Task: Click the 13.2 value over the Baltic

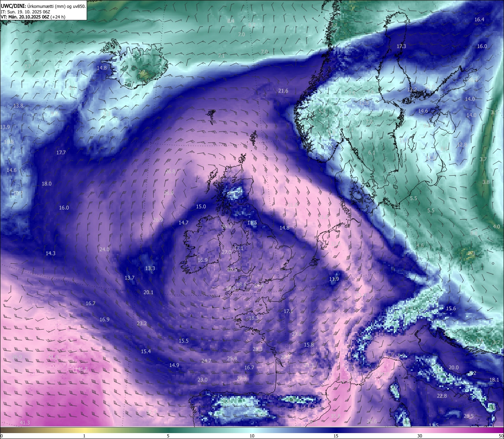Action: point(411,89)
